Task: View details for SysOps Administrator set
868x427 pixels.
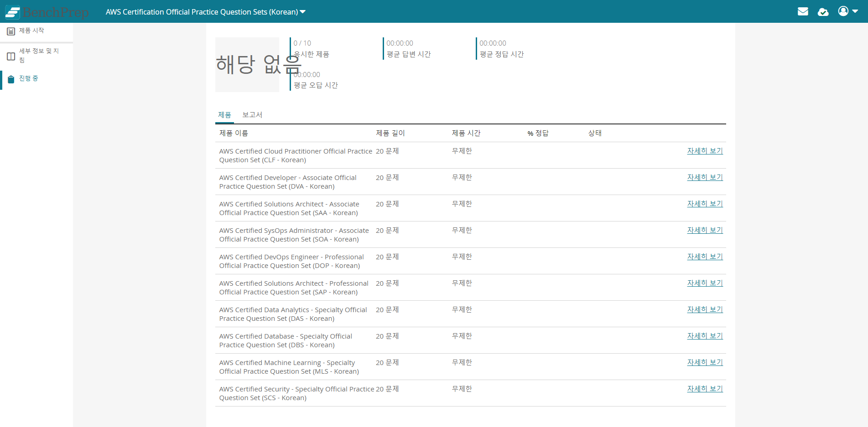Action: tap(705, 230)
